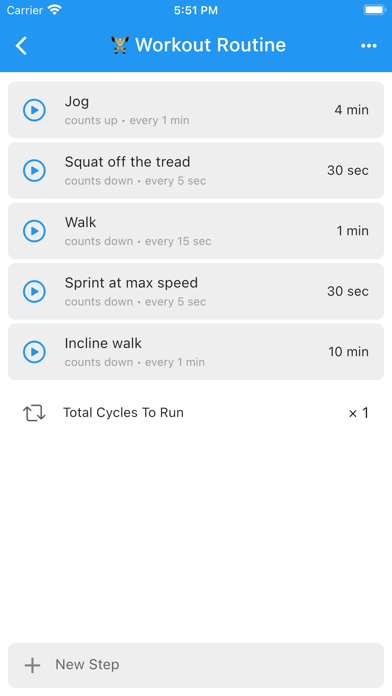Open Total Cycles To Run setting
The height and width of the screenshot is (696, 392).
coord(196,413)
